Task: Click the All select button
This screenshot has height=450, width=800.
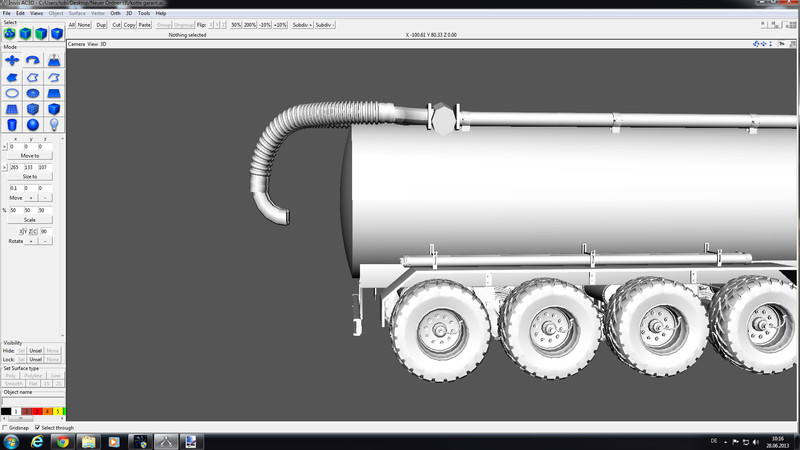Action: [71, 24]
